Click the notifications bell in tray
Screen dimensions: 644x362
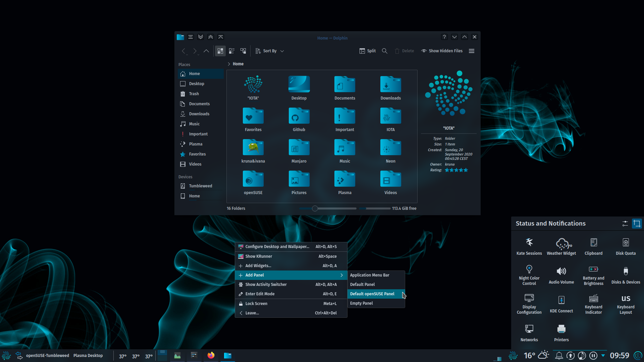click(x=559, y=355)
